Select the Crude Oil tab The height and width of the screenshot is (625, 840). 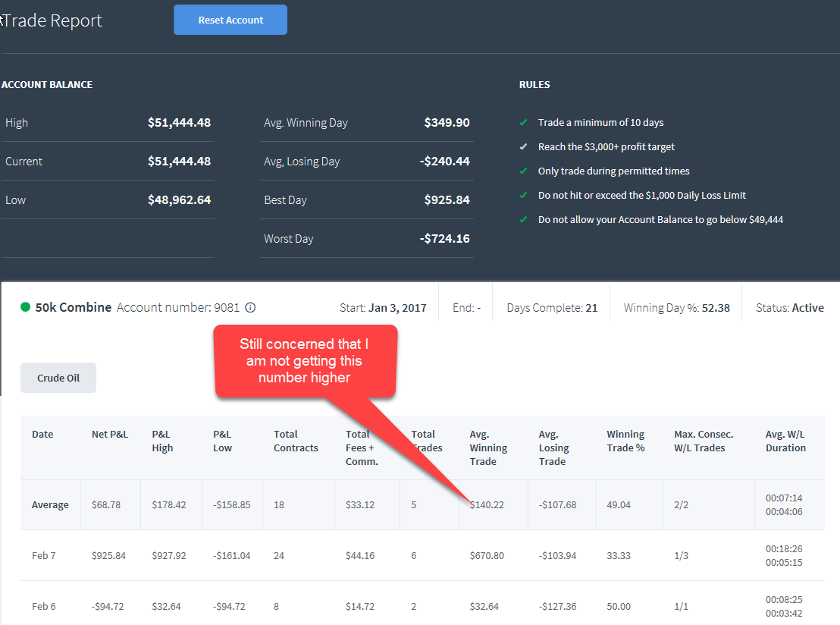point(58,378)
